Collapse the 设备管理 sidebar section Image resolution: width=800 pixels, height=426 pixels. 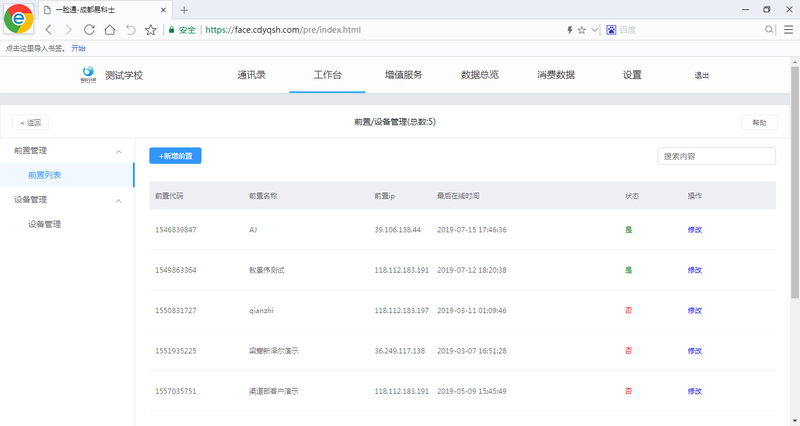[119, 200]
